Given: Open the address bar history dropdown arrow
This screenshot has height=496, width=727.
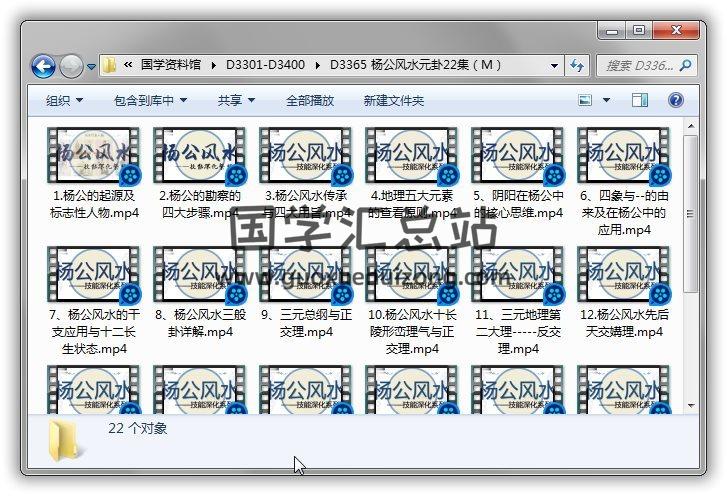Looking at the screenshot, I should [555, 66].
